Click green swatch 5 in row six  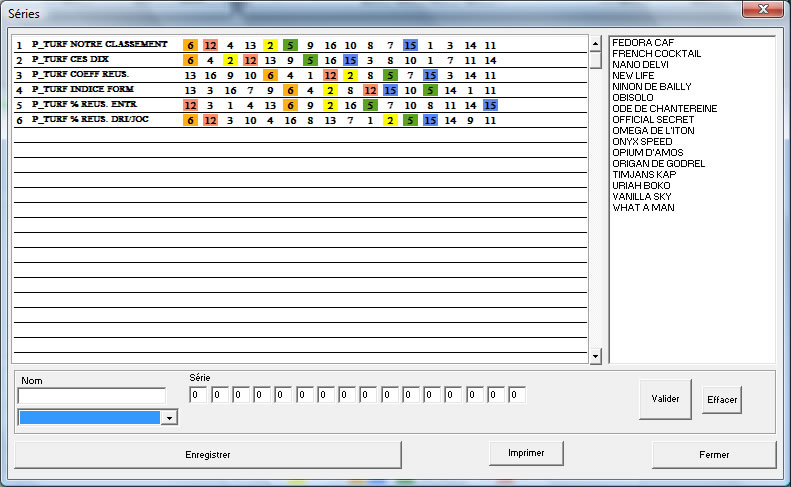point(410,119)
